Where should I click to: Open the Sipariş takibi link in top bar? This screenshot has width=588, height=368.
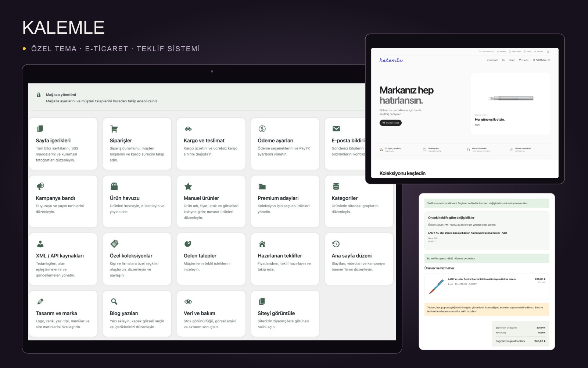click(515, 52)
